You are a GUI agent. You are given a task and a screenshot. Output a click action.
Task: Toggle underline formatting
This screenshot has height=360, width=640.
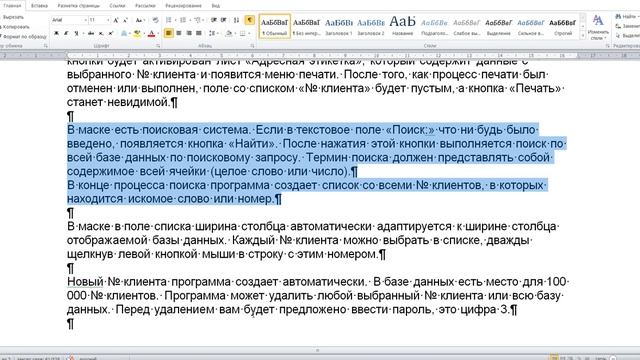click(x=76, y=33)
